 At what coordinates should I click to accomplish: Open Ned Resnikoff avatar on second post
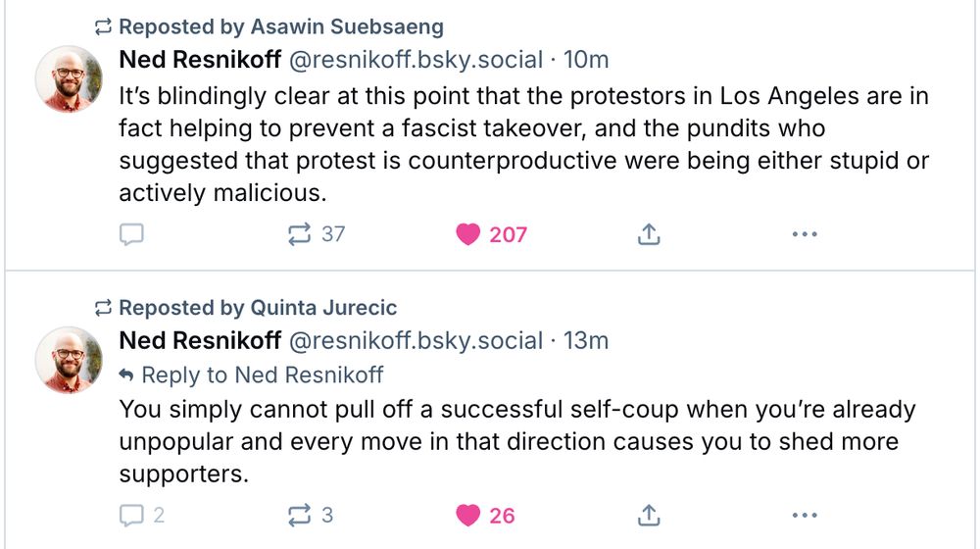pos(69,360)
